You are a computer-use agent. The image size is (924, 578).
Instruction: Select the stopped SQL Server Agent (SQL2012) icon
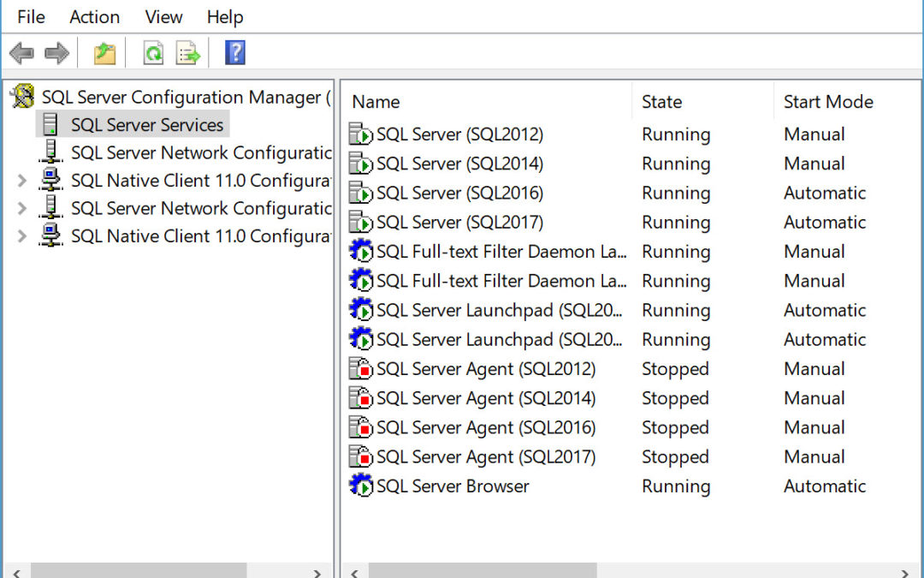click(x=361, y=369)
